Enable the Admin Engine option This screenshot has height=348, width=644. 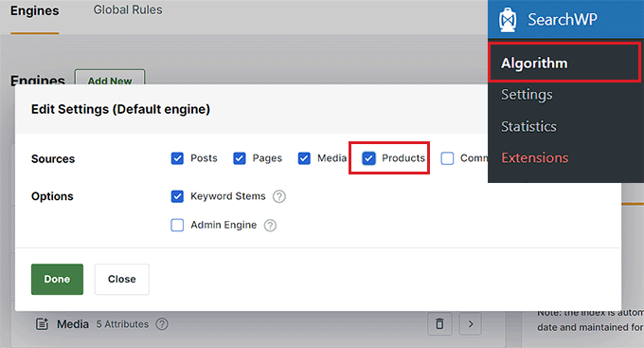coord(177,226)
